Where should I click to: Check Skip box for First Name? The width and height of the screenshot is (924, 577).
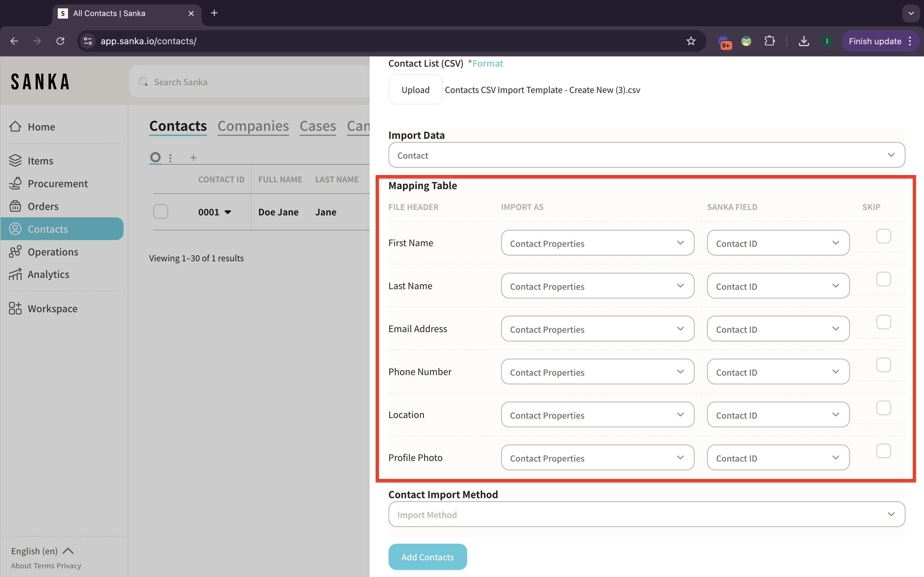pyautogui.click(x=883, y=236)
